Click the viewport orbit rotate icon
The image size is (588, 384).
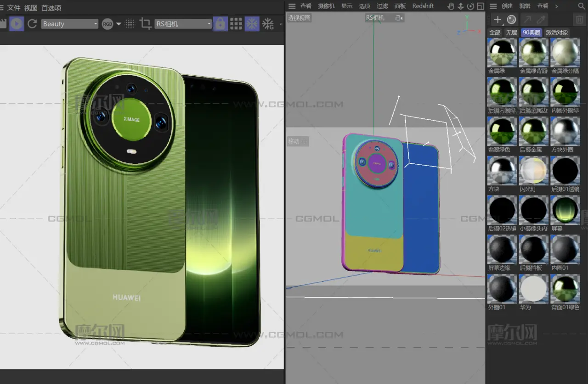click(470, 6)
